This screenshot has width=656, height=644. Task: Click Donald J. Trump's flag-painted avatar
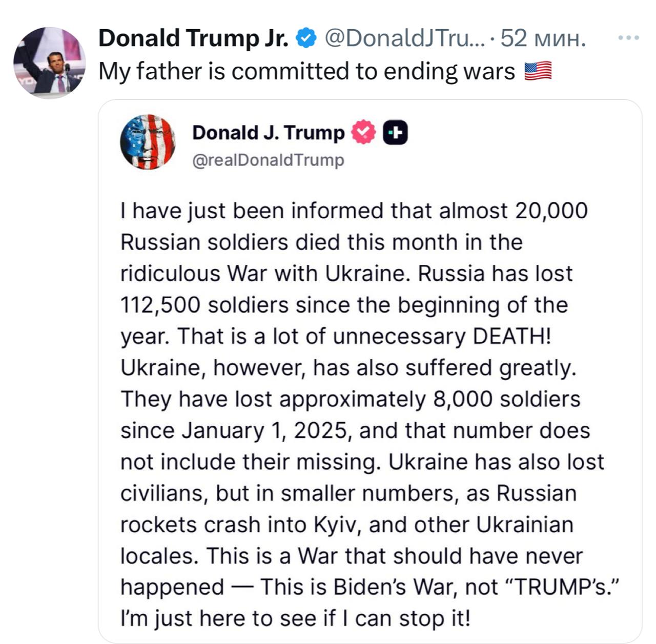click(x=148, y=142)
